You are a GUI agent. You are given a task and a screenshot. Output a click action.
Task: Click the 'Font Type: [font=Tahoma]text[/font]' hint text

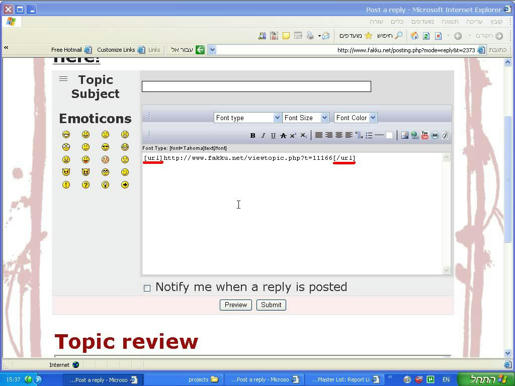tap(184, 148)
